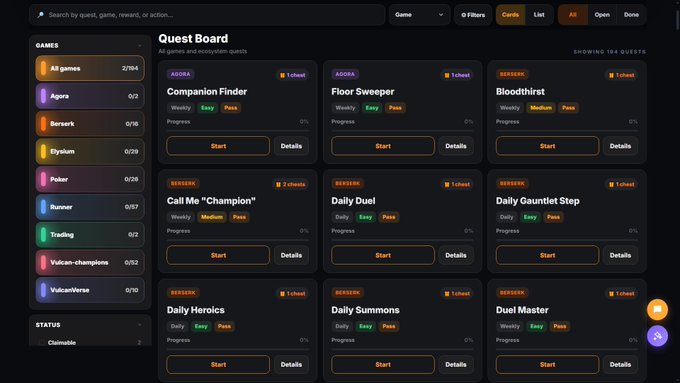Click Bloodthirst progress bar
Viewport: 680px width, 383px height.
(x=567, y=130)
